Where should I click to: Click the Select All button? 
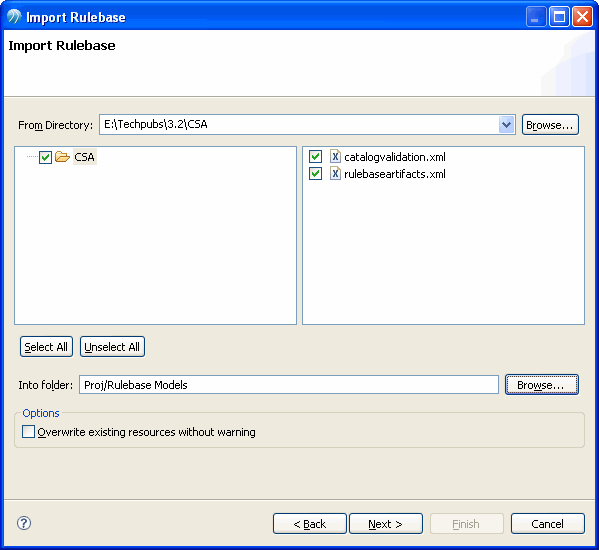[x=46, y=346]
